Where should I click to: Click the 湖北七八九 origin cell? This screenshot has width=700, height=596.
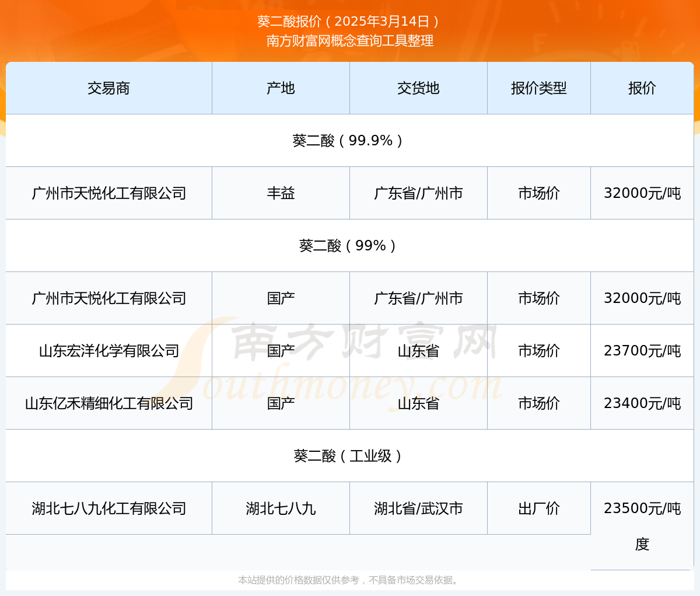(x=281, y=508)
